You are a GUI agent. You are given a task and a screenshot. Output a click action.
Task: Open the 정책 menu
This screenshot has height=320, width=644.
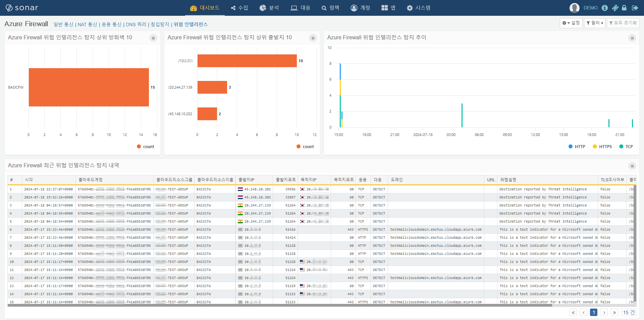(330, 8)
